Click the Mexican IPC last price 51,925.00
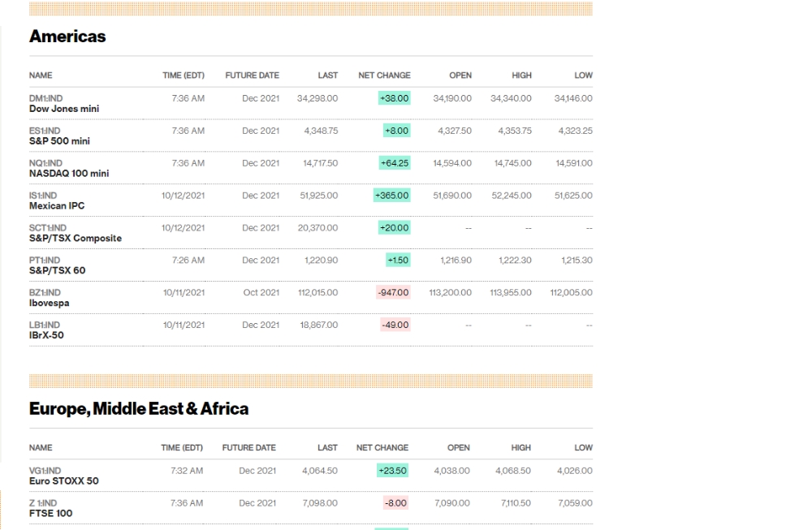 pos(319,195)
